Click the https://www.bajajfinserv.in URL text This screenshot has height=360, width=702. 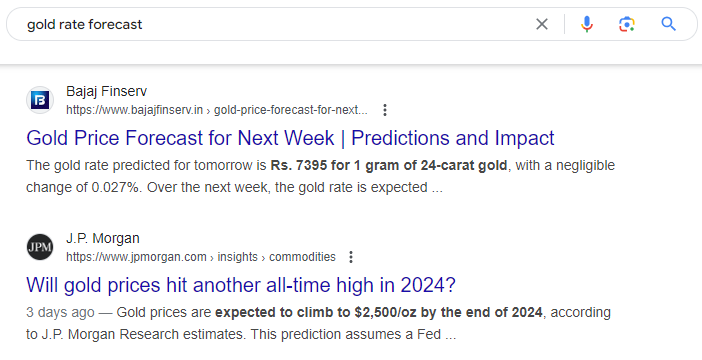click(x=134, y=110)
